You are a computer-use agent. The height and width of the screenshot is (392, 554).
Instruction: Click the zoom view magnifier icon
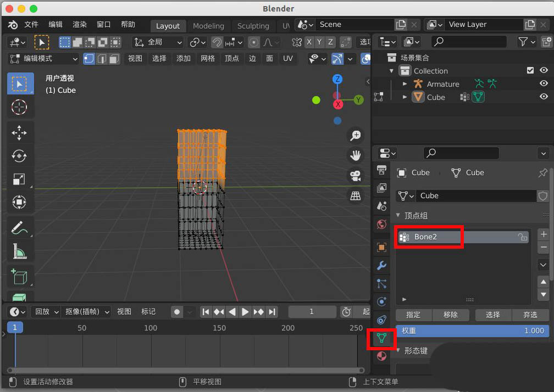coord(356,135)
